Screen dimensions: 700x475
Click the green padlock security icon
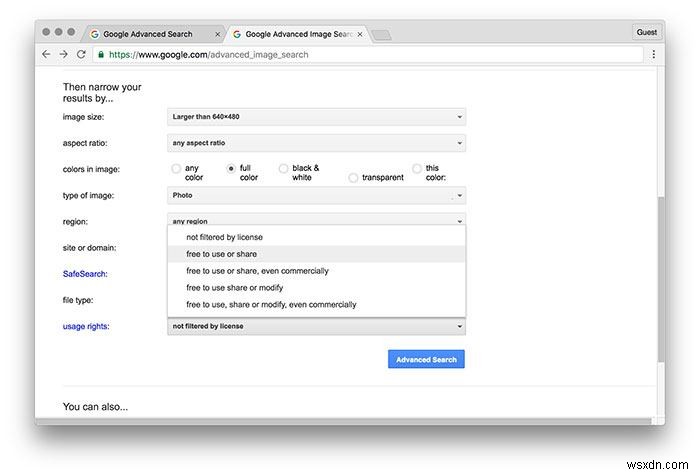point(101,54)
